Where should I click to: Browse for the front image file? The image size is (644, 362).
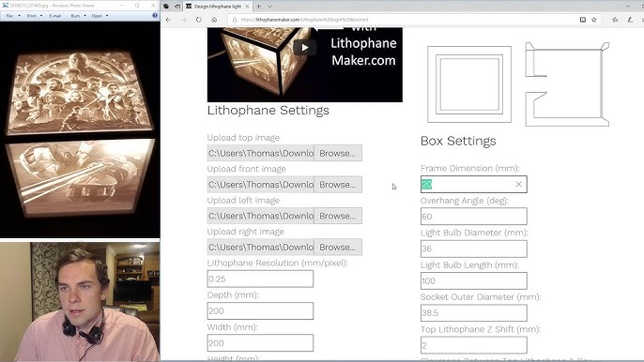338,185
